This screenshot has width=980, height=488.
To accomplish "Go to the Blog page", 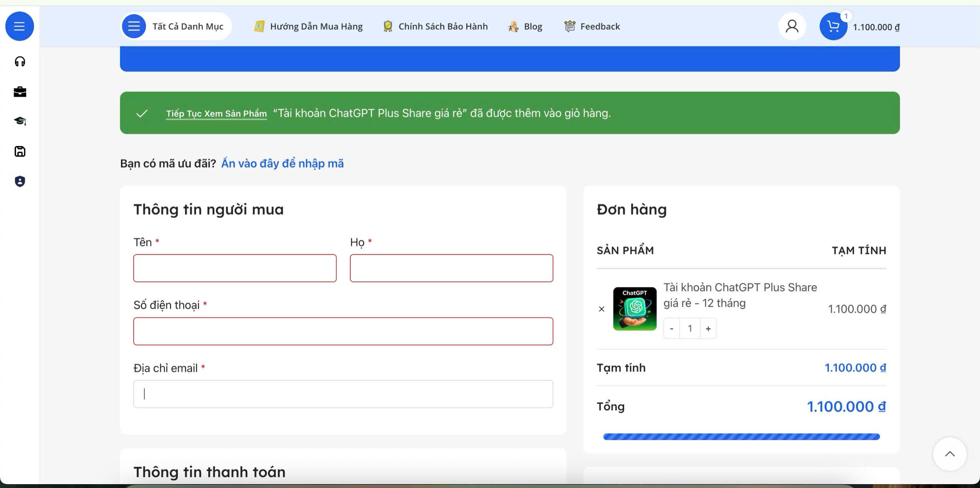I will pyautogui.click(x=525, y=26).
